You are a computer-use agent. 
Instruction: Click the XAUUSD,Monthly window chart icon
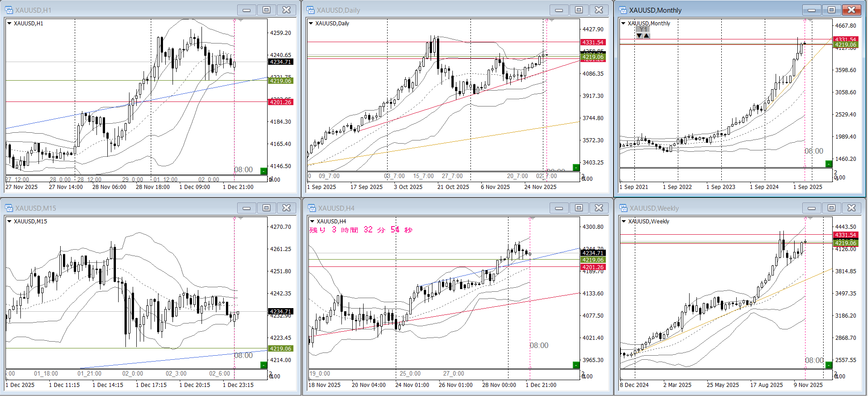point(623,10)
